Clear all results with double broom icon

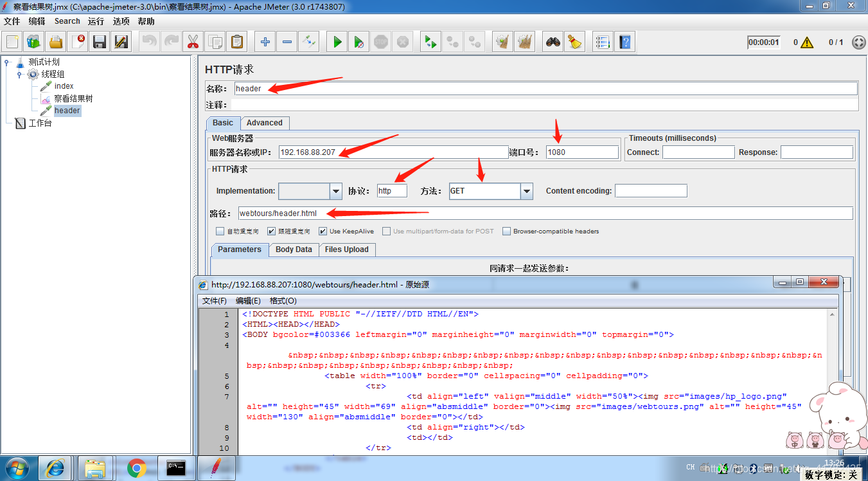coord(524,42)
